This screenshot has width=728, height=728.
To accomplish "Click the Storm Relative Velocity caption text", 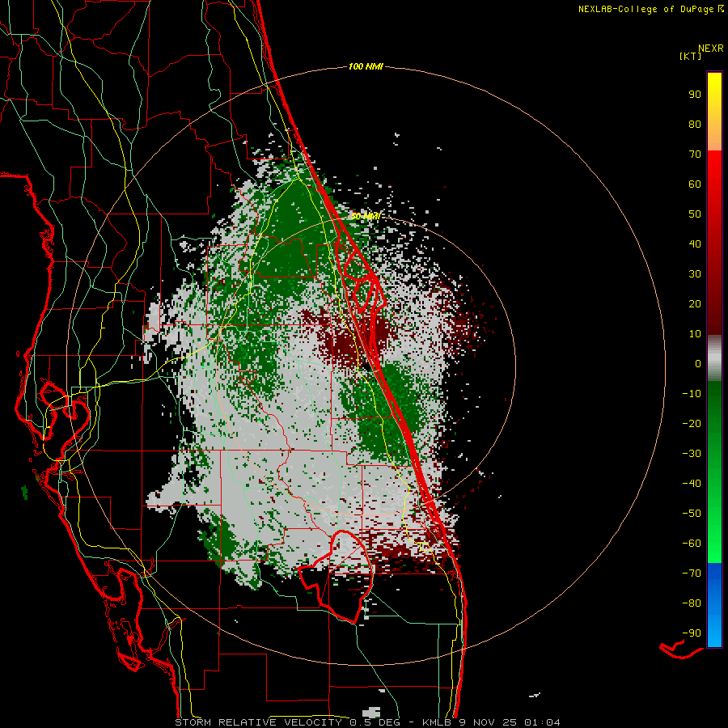I will [x=367, y=722].
